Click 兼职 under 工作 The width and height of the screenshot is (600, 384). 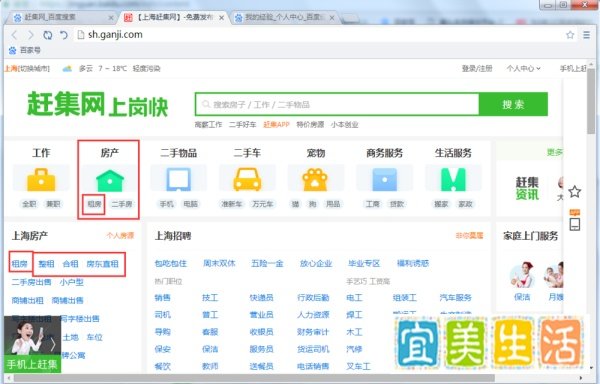click(x=53, y=204)
